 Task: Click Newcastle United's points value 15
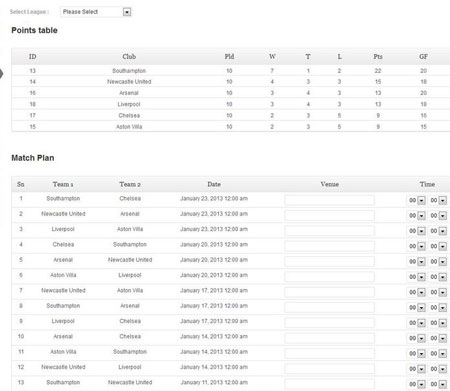coord(378,82)
